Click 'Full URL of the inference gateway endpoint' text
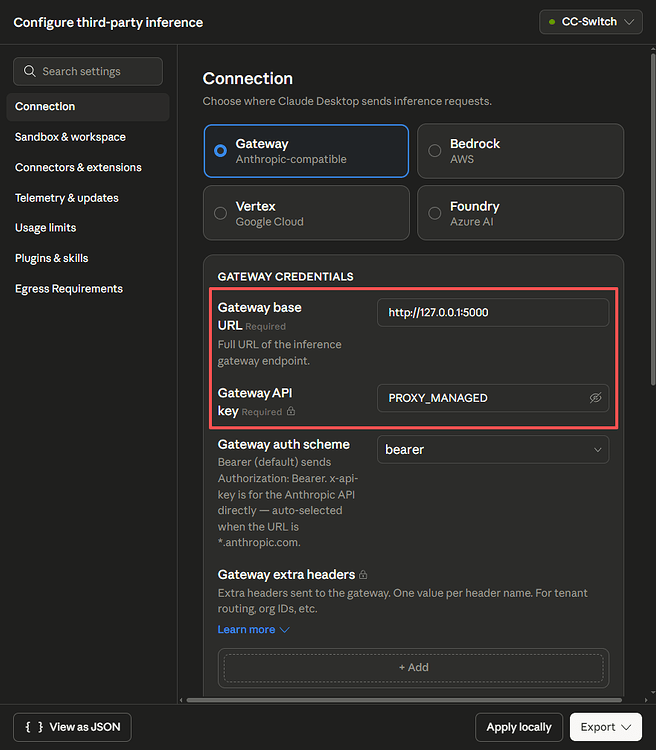 [x=279, y=353]
